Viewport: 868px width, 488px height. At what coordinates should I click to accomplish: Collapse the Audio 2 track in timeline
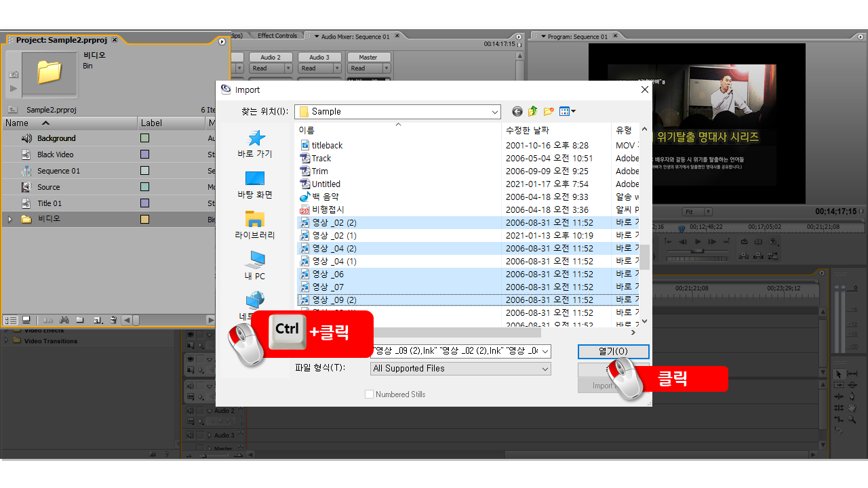tap(209, 411)
